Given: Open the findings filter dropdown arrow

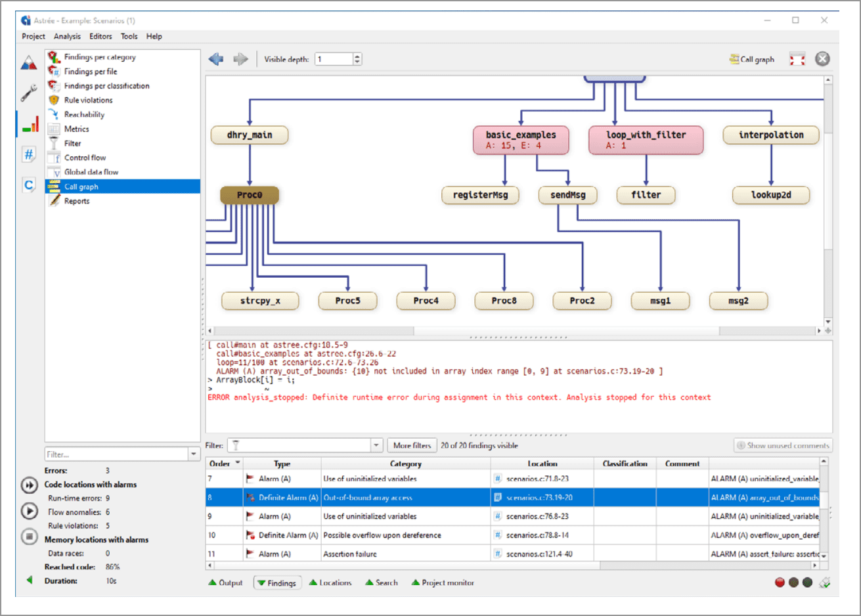Looking at the screenshot, I should (377, 445).
